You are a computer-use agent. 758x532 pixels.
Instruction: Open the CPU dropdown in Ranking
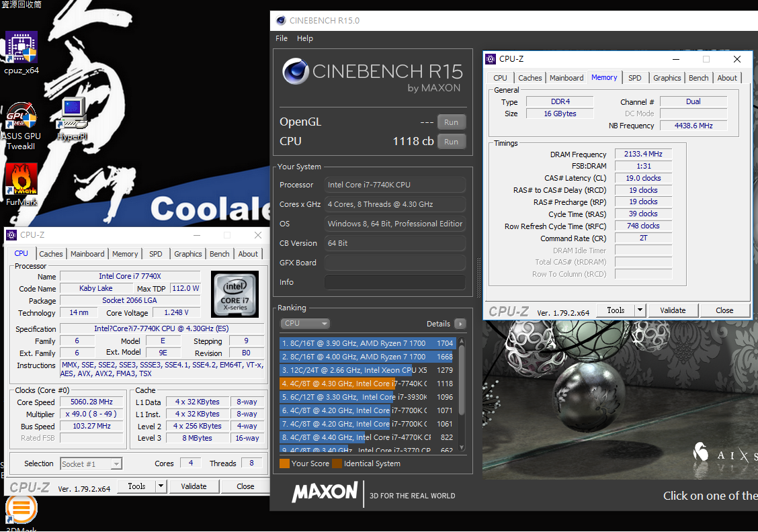305,323
